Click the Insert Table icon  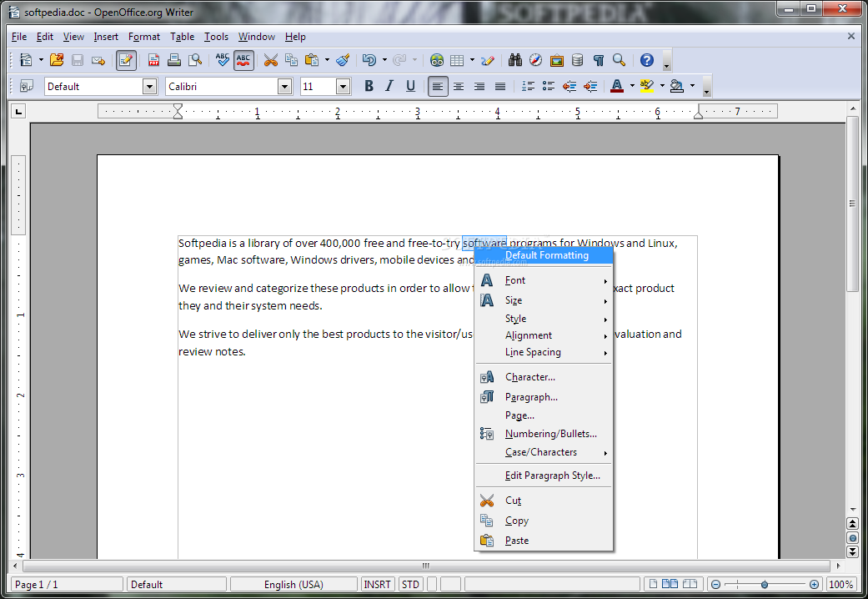click(x=457, y=60)
